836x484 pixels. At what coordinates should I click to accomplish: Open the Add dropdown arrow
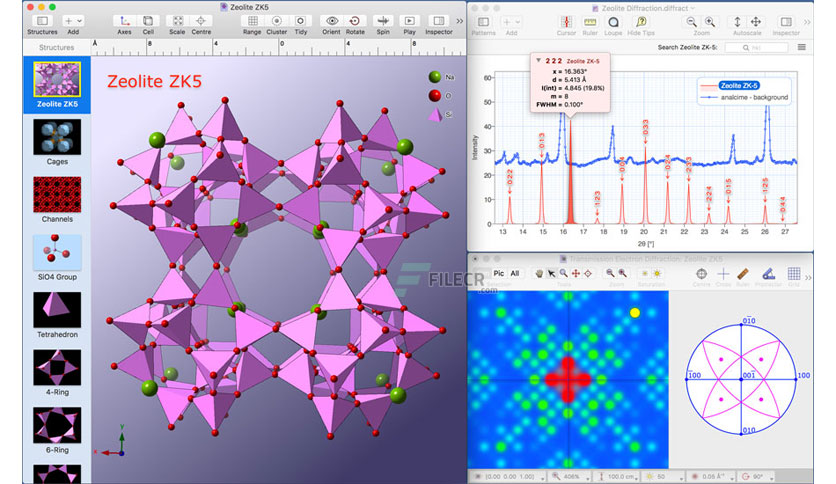coord(79,21)
